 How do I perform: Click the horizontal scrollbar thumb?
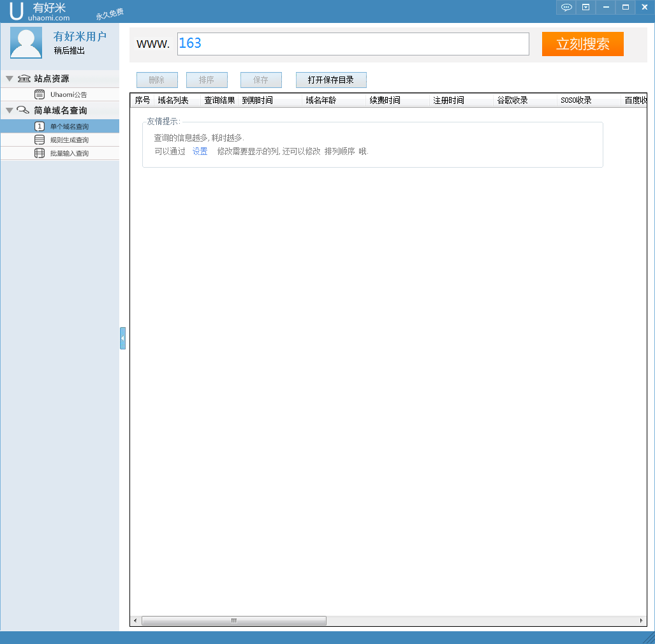pos(234,620)
